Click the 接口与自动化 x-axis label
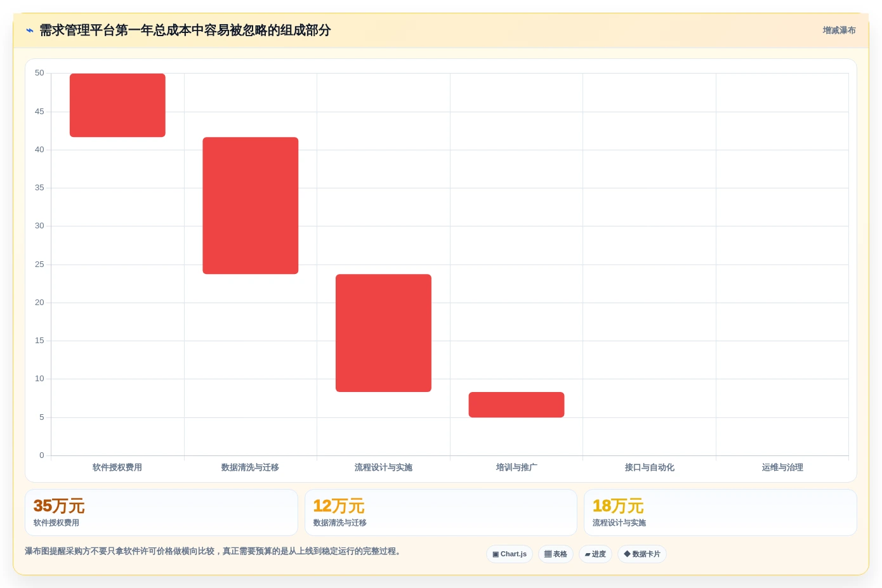Screen dimensions: 882x588 click(649, 467)
